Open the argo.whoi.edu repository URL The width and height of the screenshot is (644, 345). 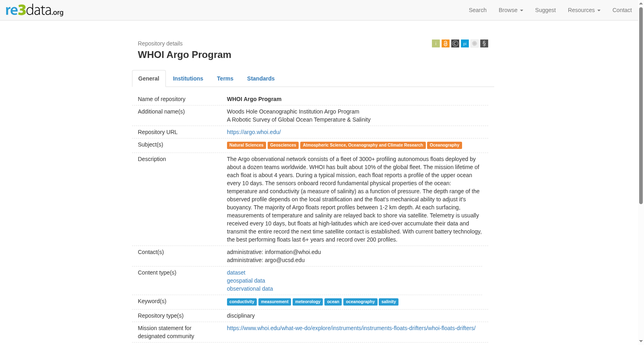[254, 132]
